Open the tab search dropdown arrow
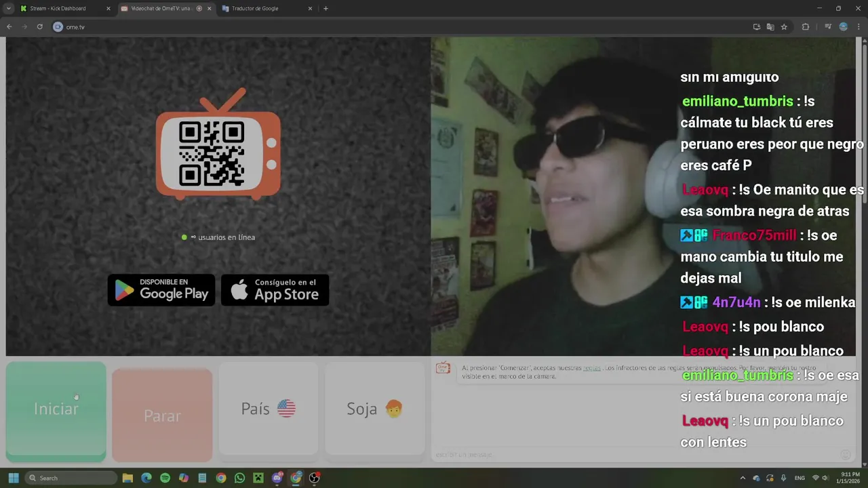Screen dimensions: 868x488 [8, 9]
